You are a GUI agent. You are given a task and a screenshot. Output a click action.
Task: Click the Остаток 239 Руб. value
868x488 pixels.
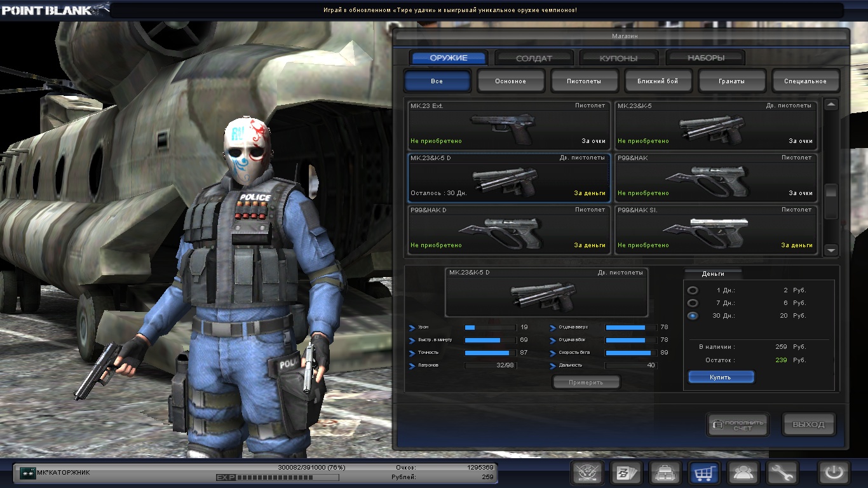790,360
